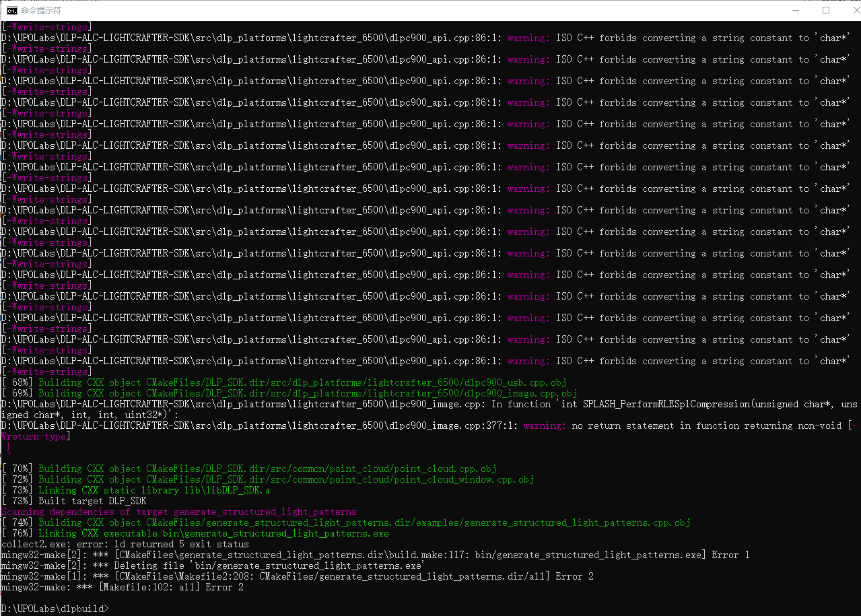Click the '[ 73%] Linking CXX static library' line
861x616 pixels.
[x=136, y=490]
